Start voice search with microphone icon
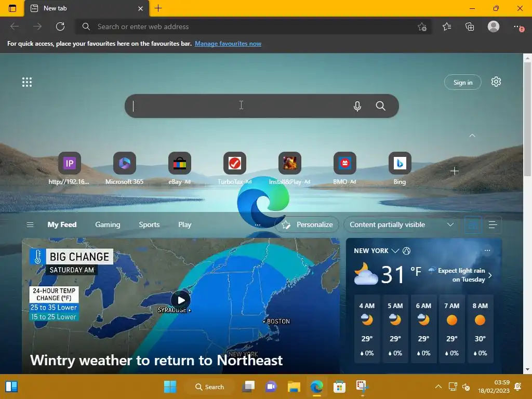Screen dimensions: 532x399 click(357, 106)
